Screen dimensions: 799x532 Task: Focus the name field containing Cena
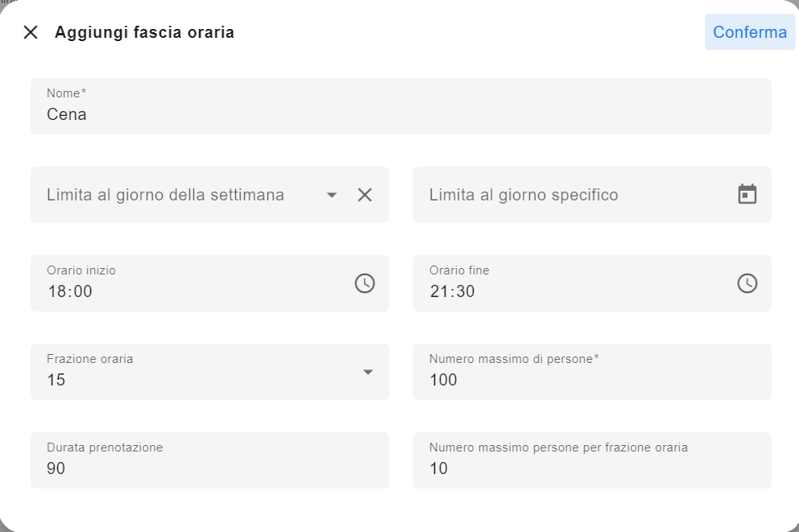click(x=401, y=106)
